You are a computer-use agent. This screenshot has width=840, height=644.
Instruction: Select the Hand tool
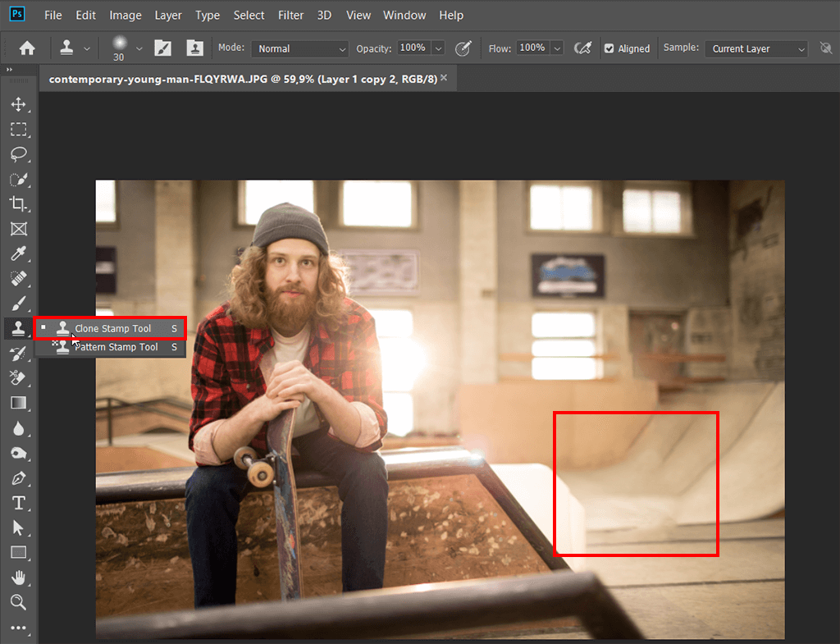point(18,578)
